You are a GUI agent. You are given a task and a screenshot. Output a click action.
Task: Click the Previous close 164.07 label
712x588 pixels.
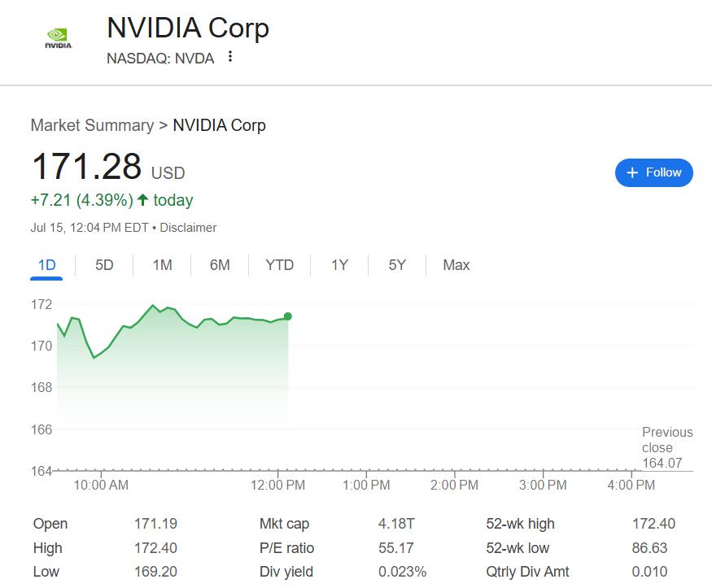(x=667, y=447)
